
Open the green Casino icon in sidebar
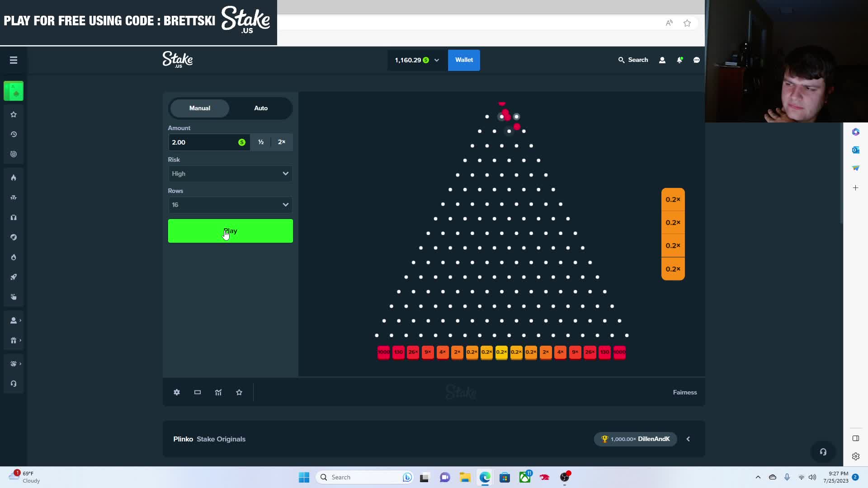tap(14, 90)
